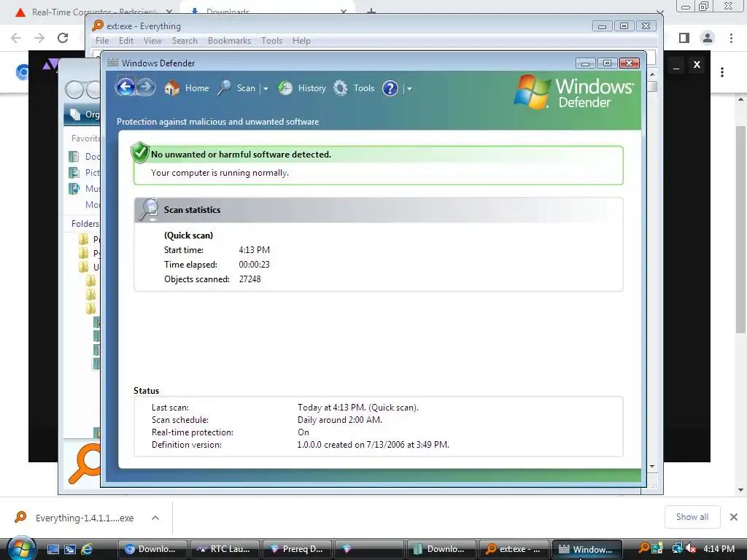Image resolution: width=747 pixels, height=560 pixels.
Task: Click the definition version 1.0.0.0 text
Action: point(373,445)
